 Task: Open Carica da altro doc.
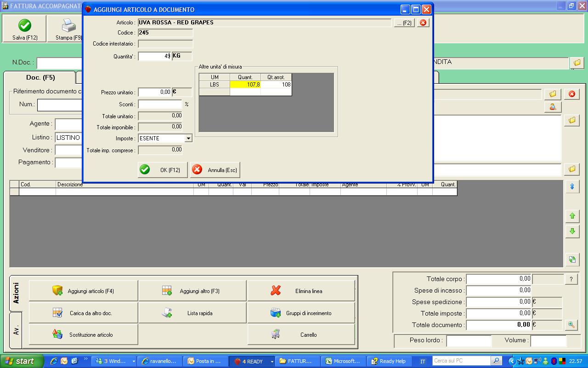(83, 313)
